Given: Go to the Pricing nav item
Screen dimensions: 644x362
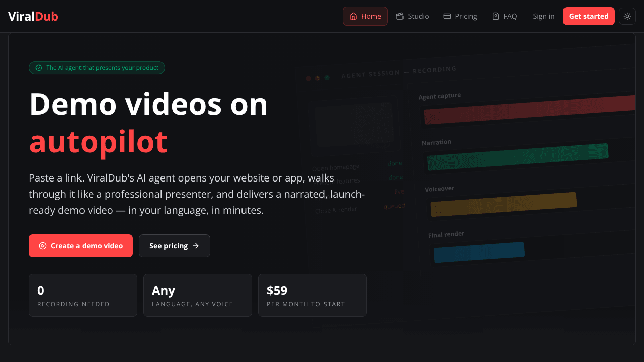Looking at the screenshot, I should click(x=460, y=16).
